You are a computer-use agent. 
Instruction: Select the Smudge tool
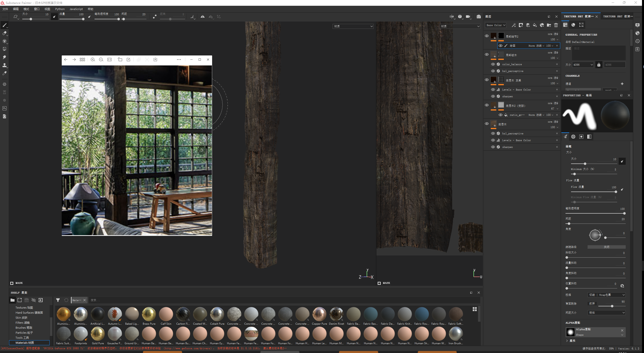click(5, 57)
